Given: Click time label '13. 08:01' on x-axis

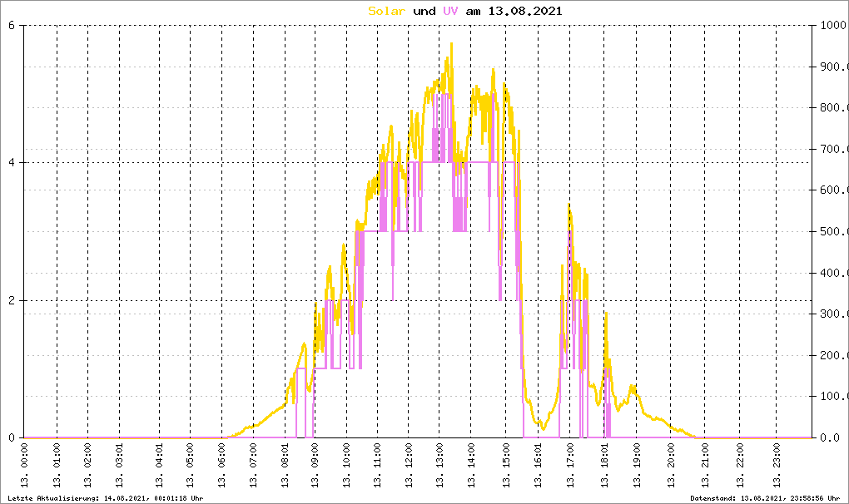Looking at the screenshot, I should pos(285,465).
